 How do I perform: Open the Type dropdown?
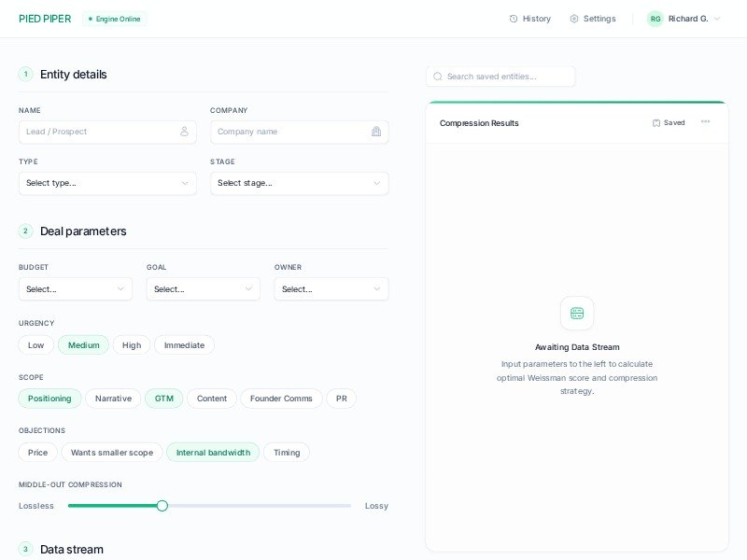(107, 183)
